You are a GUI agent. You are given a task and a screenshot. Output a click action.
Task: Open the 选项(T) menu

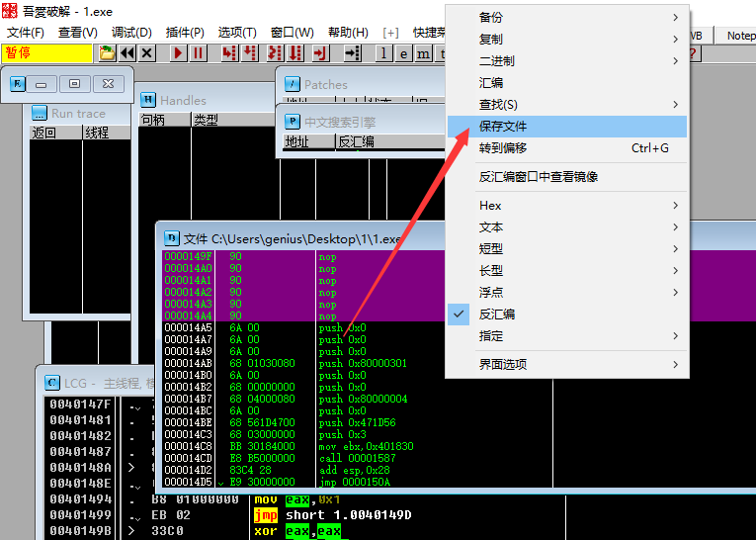(x=237, y=33)
